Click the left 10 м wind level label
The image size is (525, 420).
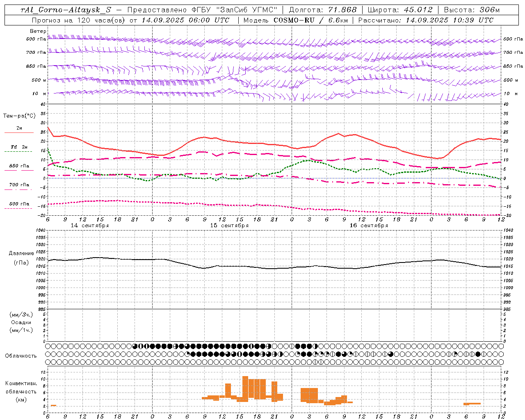[x=39, y=94]
